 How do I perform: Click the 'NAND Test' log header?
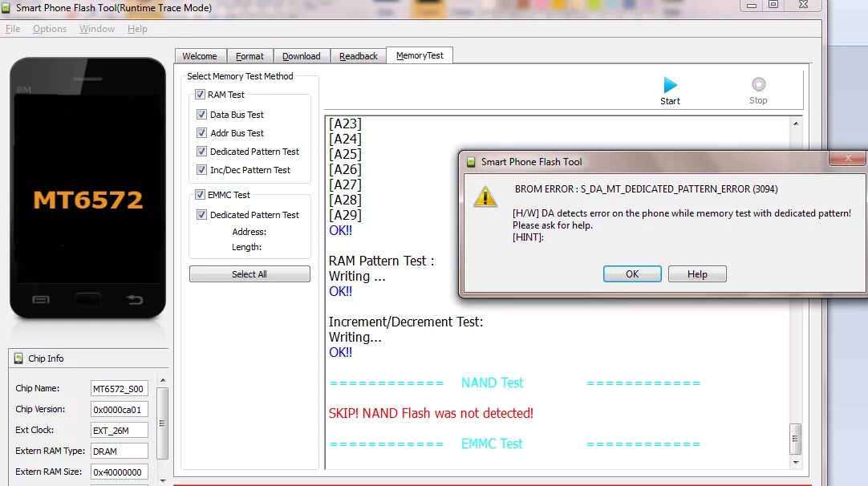492,383
